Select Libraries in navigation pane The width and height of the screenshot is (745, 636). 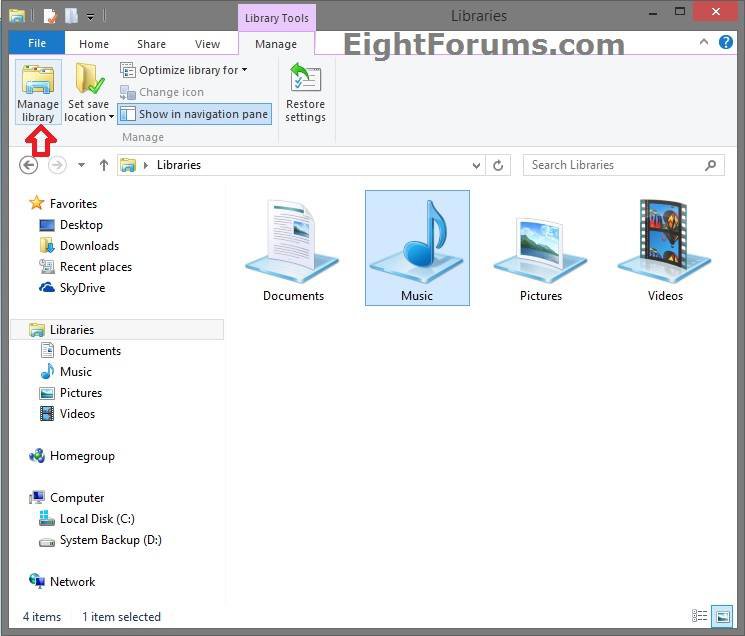click(117, 330)
